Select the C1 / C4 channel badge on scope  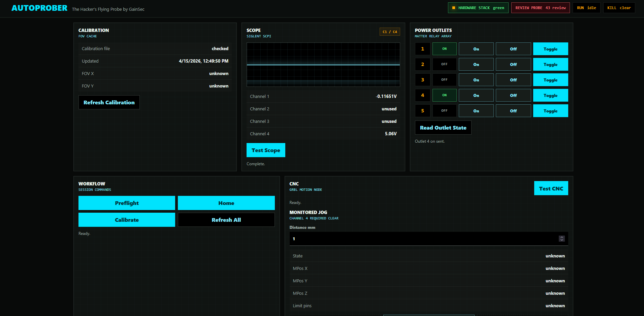(x=390, y=31)
